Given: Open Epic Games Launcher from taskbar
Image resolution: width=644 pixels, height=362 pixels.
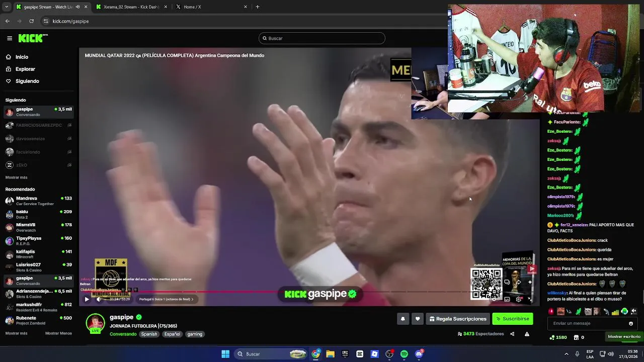Looking at the screenshot, I should point(345,354).
